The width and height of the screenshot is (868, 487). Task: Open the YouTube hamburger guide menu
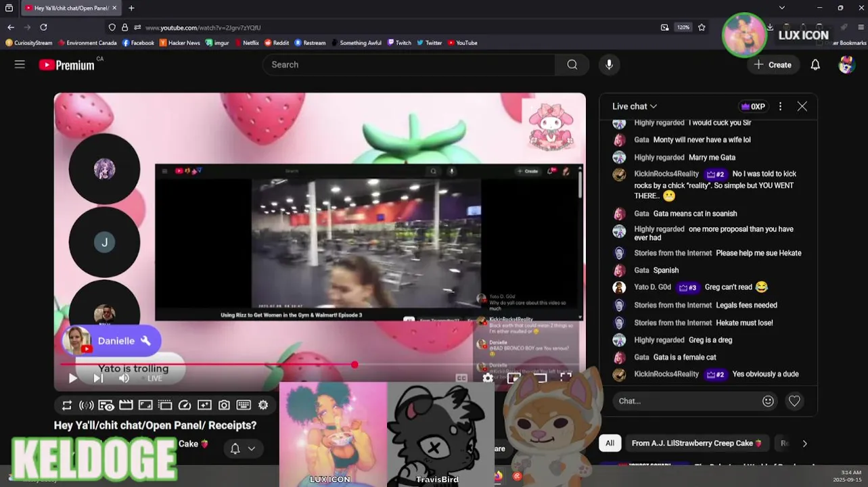coord(20,64)
